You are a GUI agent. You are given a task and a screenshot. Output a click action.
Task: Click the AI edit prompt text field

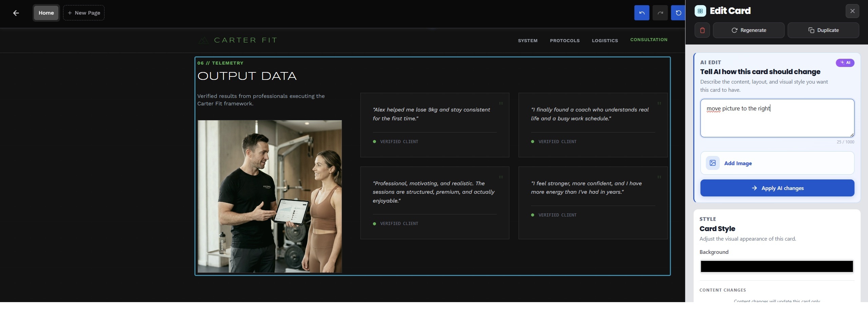click(x=777, y=118)
